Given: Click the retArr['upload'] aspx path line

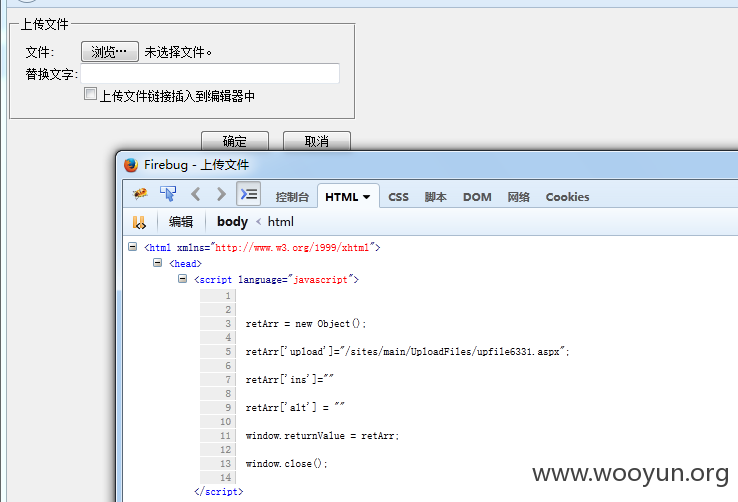Looking at the screenshot, I should point(407,351).
